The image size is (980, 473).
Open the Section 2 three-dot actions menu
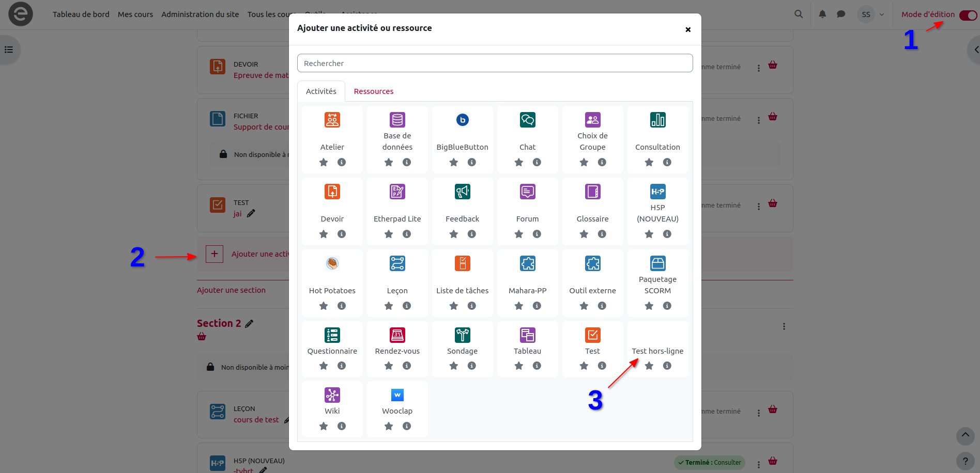click(784, 326)
